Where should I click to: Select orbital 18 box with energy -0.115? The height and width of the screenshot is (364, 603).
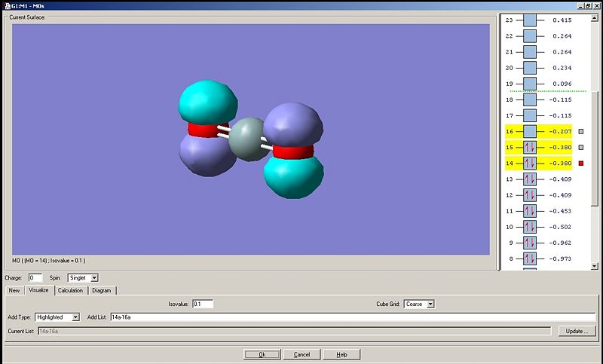tap(530, 100)
